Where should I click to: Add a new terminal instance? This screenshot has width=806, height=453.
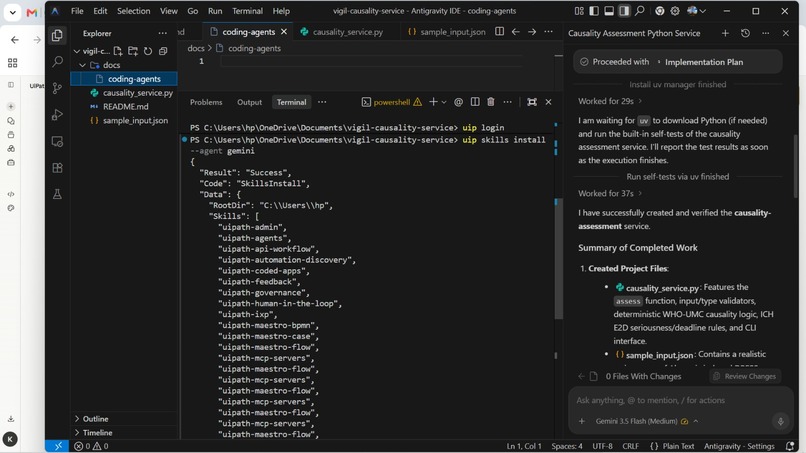coord(433,102)
